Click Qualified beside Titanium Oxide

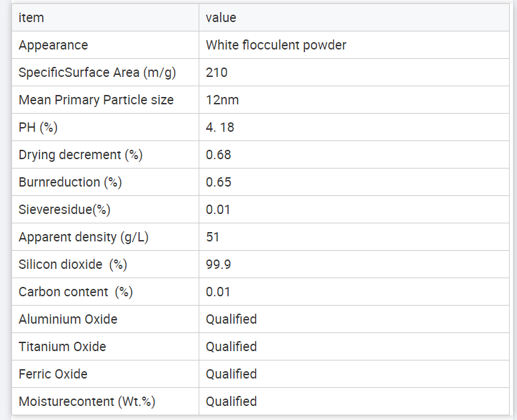231,346
